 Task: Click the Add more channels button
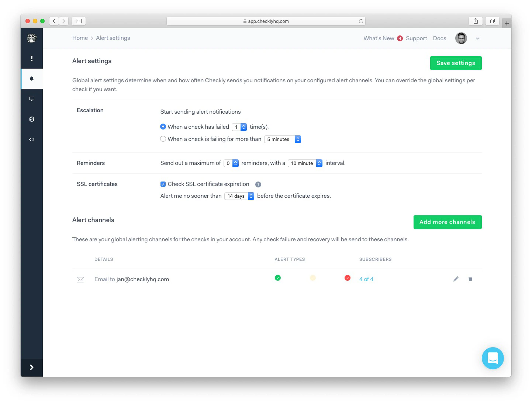coord(448,222)
